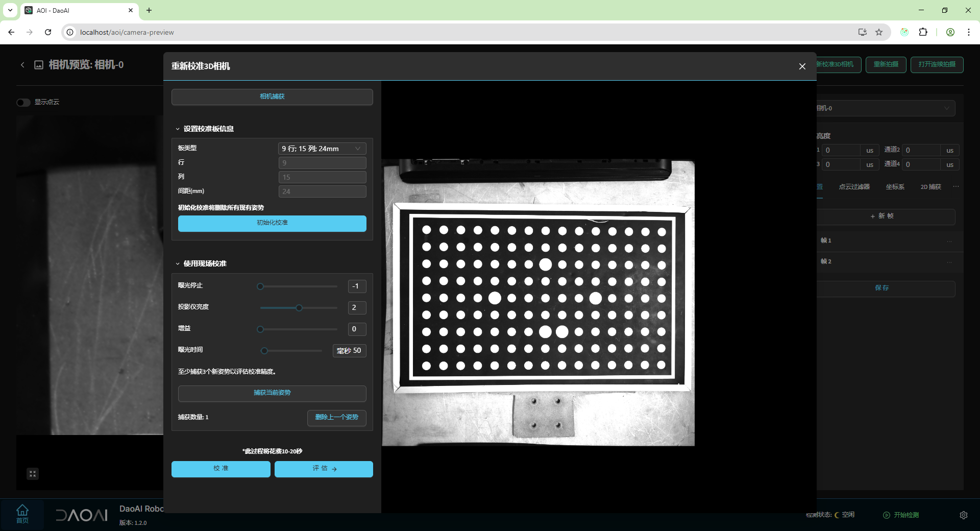Click the 重新拍摄 button
Screen dimensions: 980x531
[886, 65]
